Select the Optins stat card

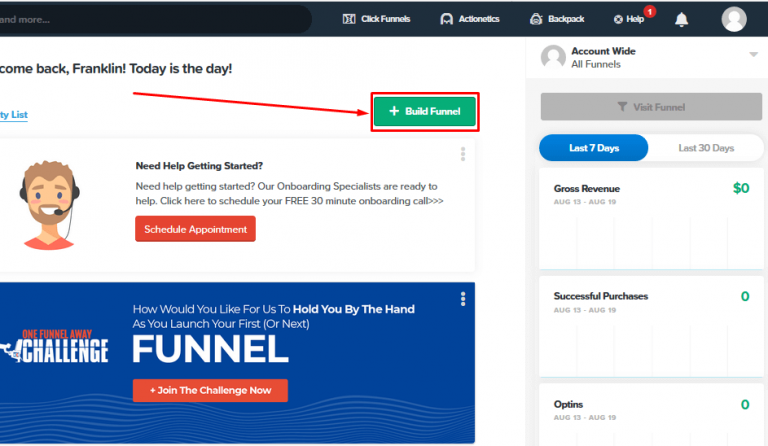(651, 415)
